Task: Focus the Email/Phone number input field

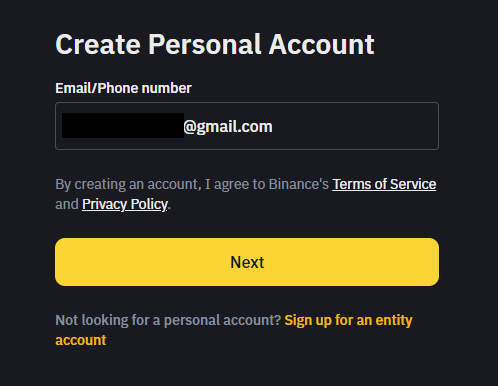Action: pyautogui.click(x=247, y=126)
